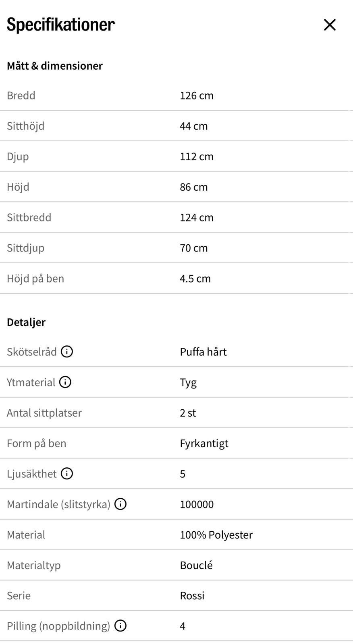
Task: View Martindale (slitstyrka) info tooltip
Action: [x=120, y=504]
